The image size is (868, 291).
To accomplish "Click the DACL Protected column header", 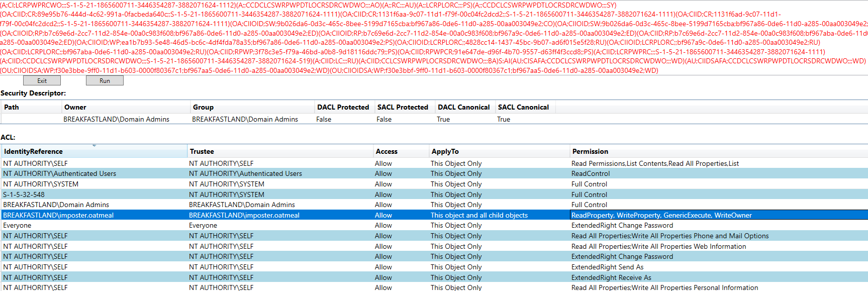I will 343,107.
